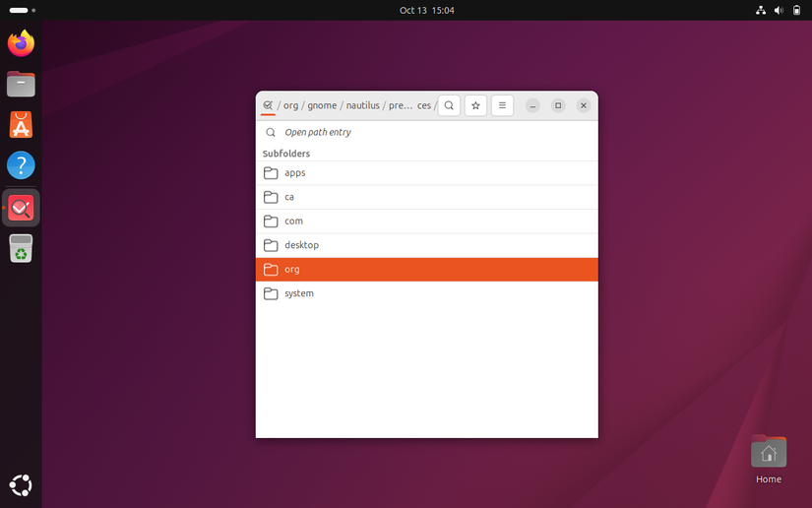812x508 pixels.
Task: Open the Home folder desktop icon
Action: (769, 460)
